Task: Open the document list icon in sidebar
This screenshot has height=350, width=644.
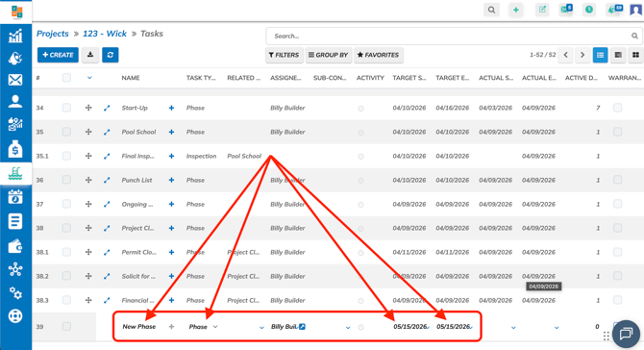Action: point(15,221)
